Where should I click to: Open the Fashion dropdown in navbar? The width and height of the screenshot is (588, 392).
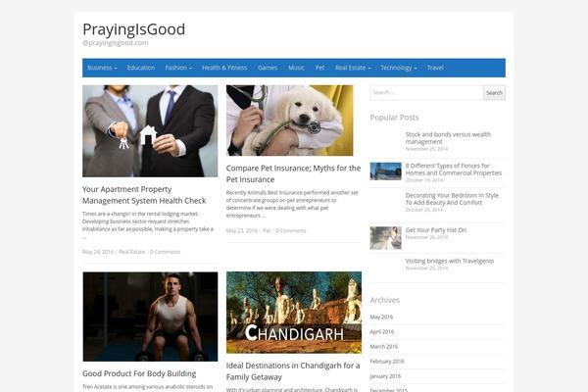177,68
